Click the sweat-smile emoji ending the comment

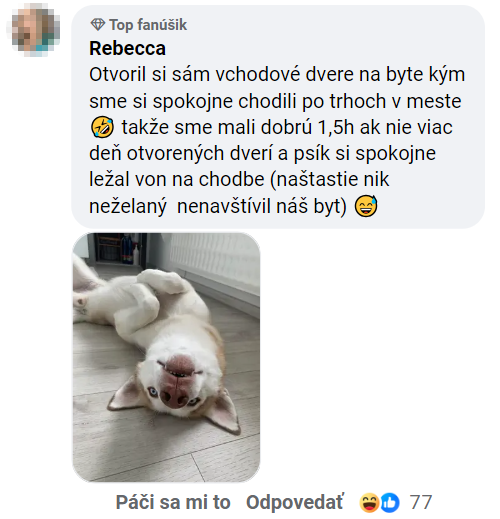[366, 206]
